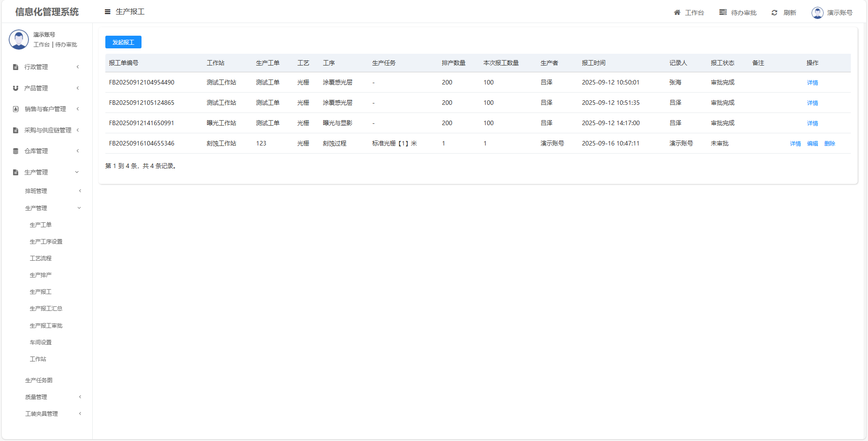This screenshot has height=441, width=868.
Task: Expand the 行政管理 menu chevron
Action: coord(78,67)
